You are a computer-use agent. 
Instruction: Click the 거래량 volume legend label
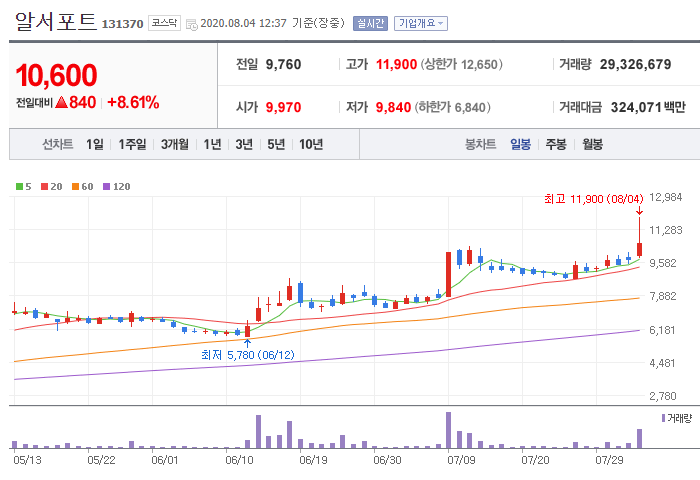(x=679, y=418)
